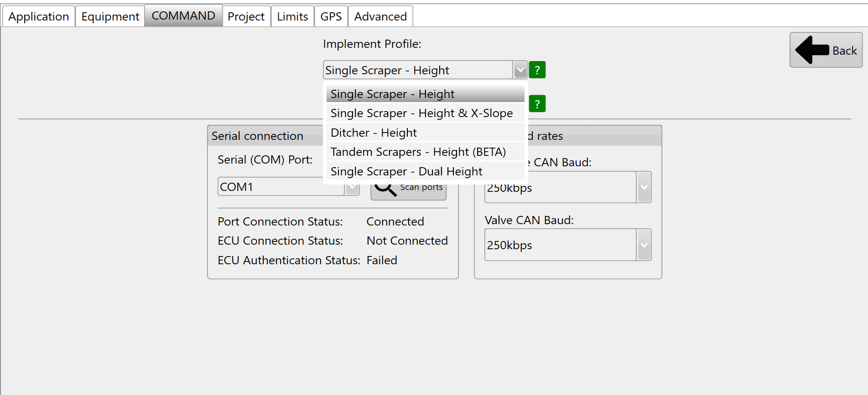Click the 'Connected' port status text
Viewport: 868px width, 395px height.
click(395, 221)
